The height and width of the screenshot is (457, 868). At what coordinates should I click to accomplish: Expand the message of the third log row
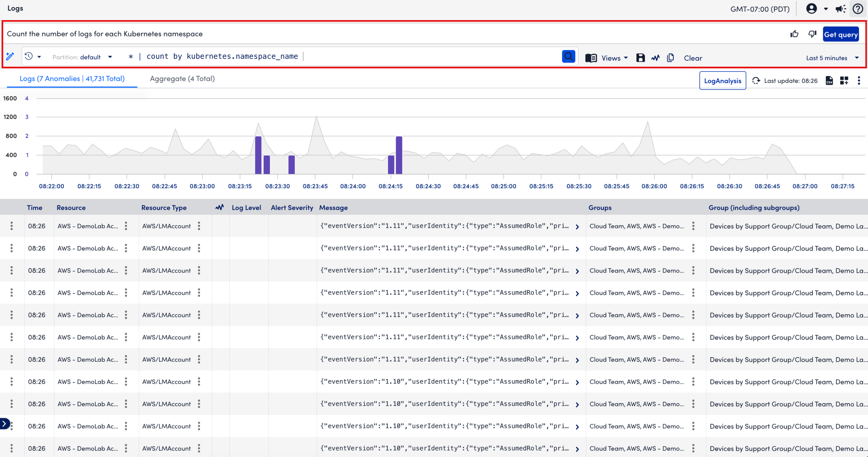point(577,271)
